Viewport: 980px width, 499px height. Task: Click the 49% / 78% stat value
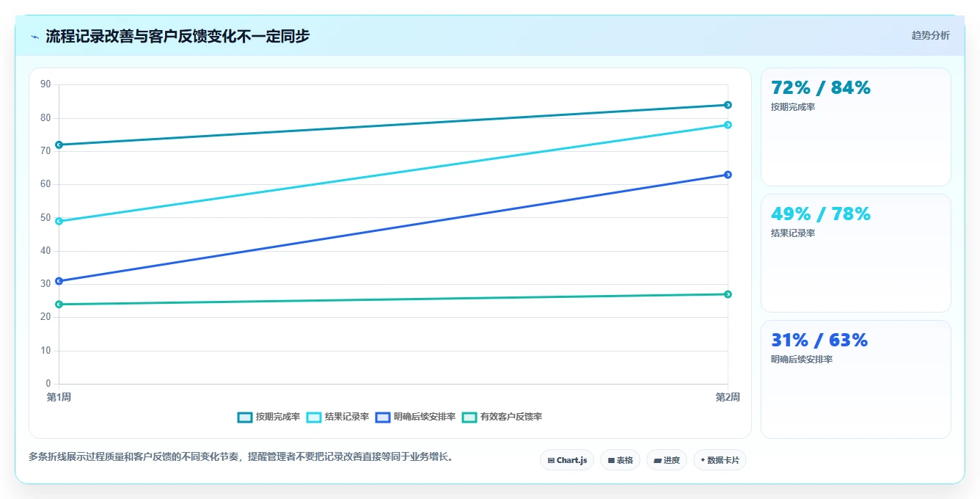821,214
